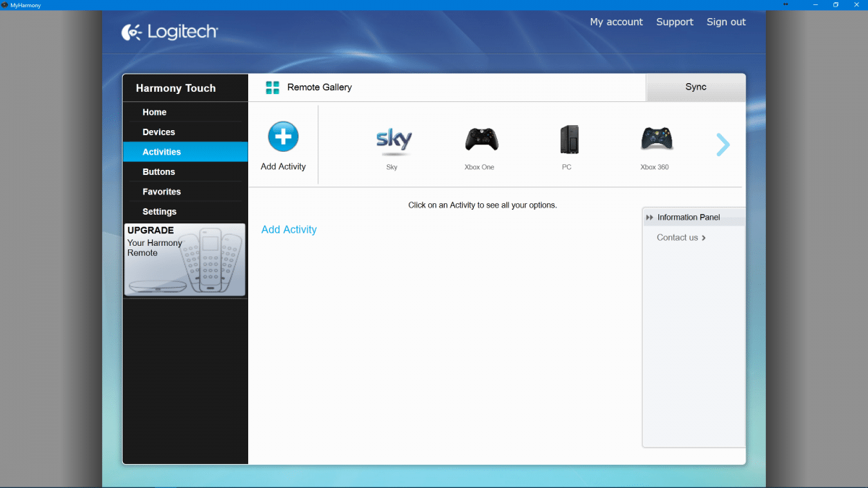
Task: Select the Sky activity icon
Action: point(393,140)
